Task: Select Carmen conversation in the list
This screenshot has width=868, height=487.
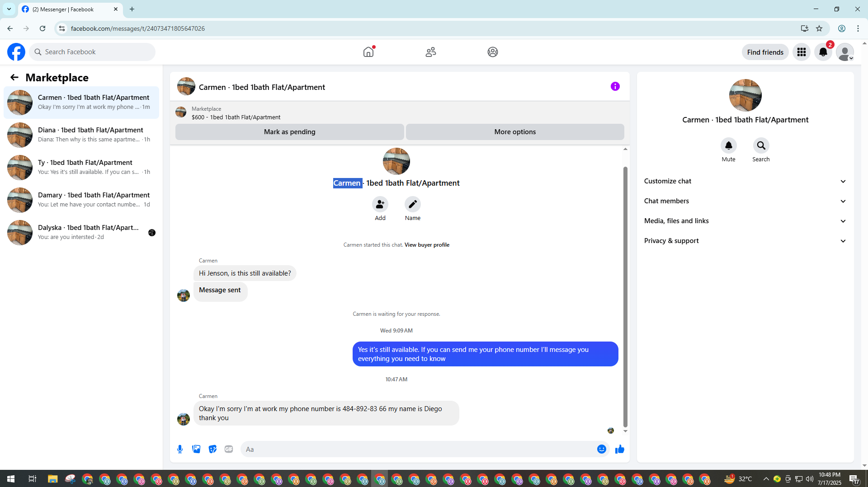Action: point(81,103)
